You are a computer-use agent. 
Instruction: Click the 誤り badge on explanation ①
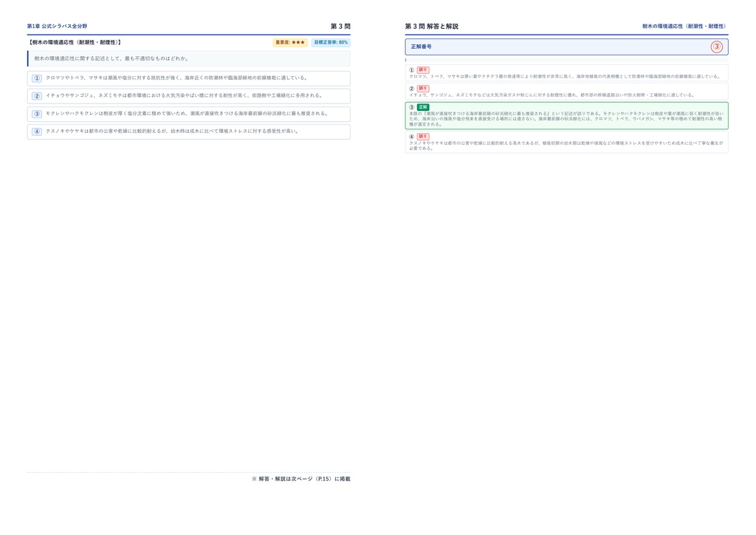[423, 70]
